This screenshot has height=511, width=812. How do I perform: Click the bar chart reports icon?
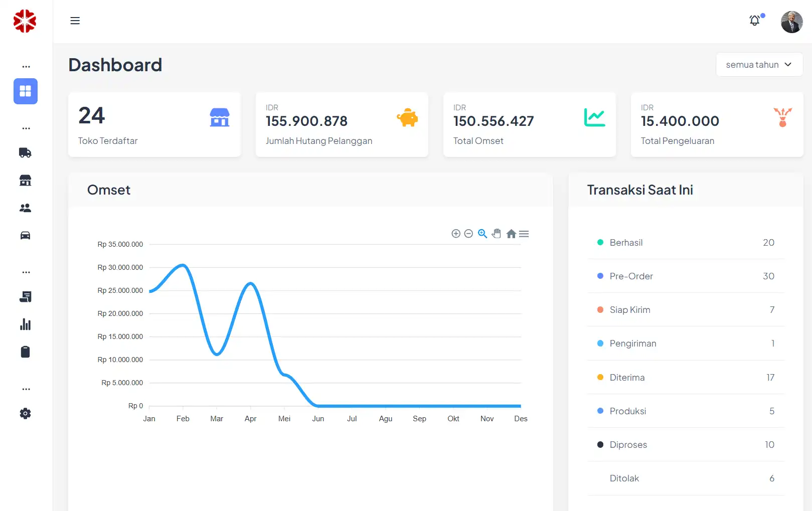25,324
